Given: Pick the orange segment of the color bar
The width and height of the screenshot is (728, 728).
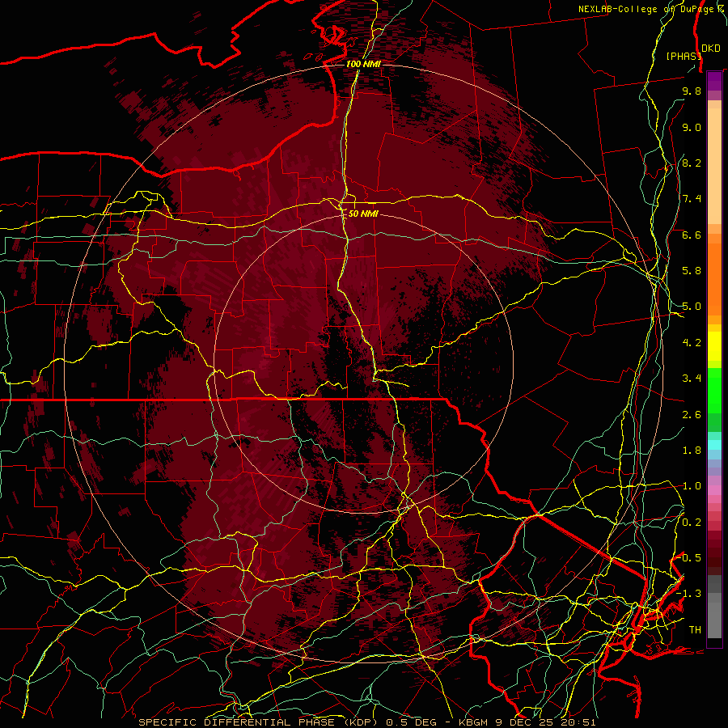Looking at the screenshot, I should [714, 274].
